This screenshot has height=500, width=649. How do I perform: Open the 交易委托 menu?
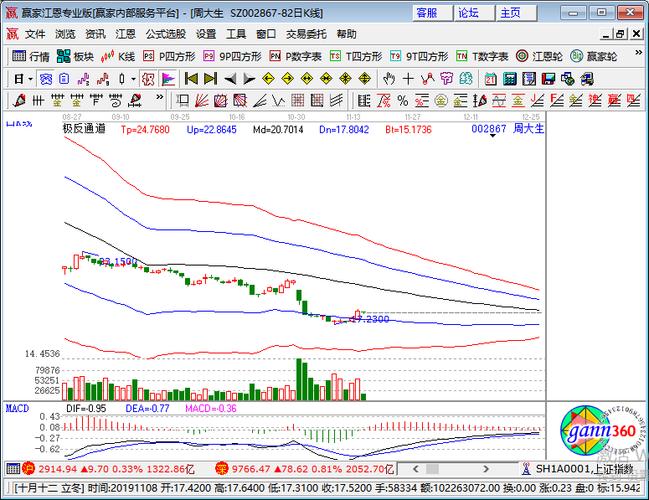[x=306, y=34]
